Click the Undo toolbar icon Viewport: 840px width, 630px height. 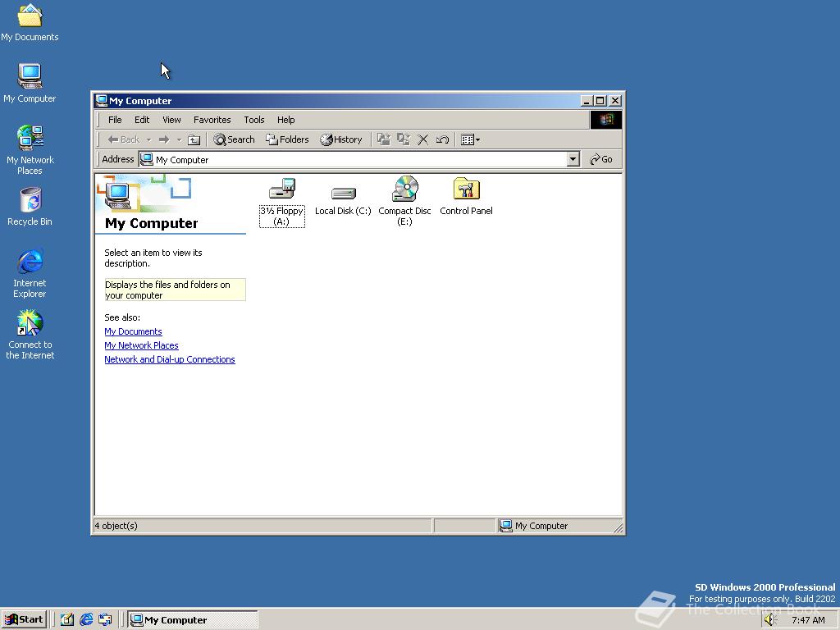tap(442, 139)
